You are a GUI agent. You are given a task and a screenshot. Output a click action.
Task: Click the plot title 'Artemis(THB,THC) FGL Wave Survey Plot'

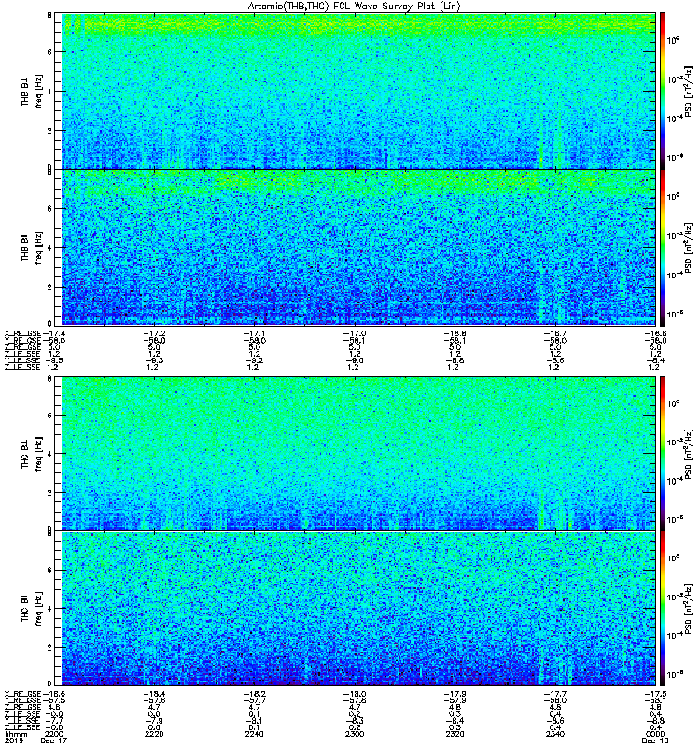(x=355, y=7)
